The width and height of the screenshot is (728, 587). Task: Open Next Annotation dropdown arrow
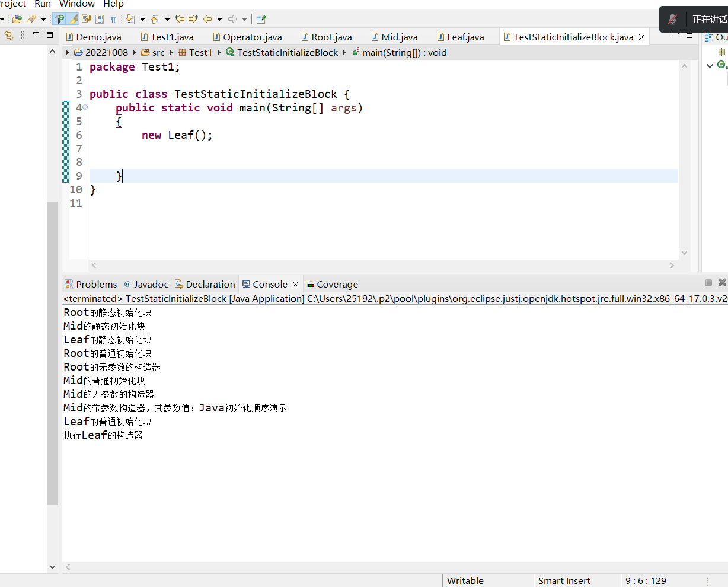coord(142,20)
